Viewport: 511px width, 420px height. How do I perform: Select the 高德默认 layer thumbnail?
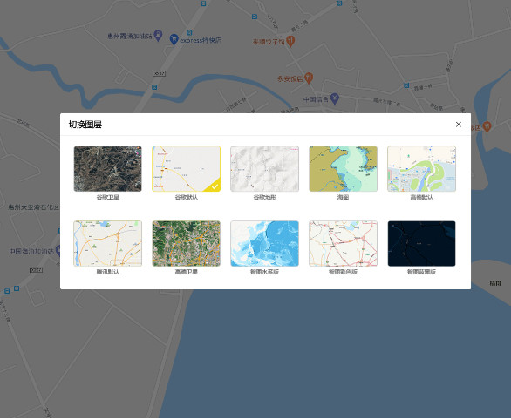[x=422, y=169]
